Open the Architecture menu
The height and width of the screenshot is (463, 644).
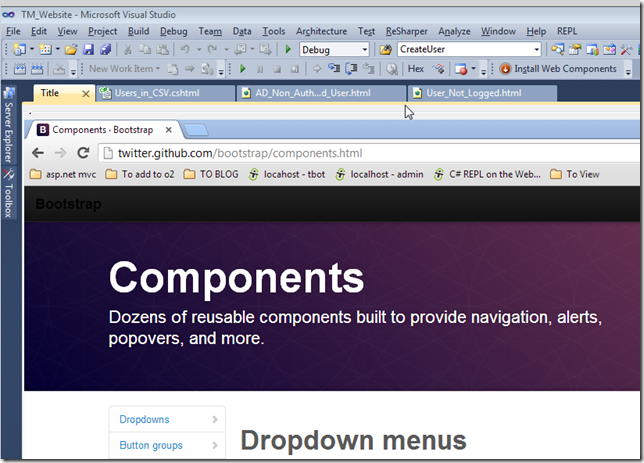[x=321, y=31]
